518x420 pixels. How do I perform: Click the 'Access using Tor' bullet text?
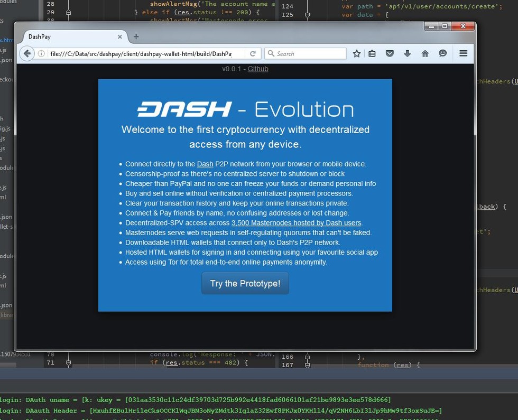click(226, 262)
